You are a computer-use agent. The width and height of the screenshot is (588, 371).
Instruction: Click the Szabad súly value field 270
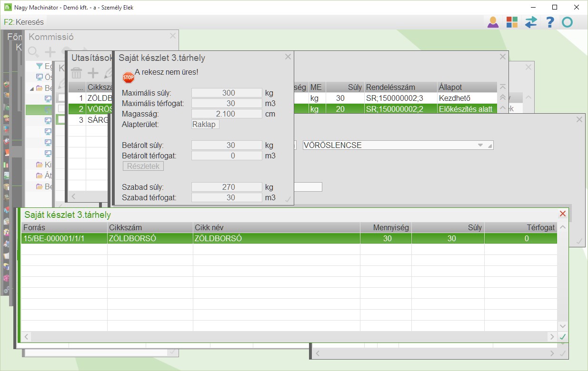tap(227, 187)
